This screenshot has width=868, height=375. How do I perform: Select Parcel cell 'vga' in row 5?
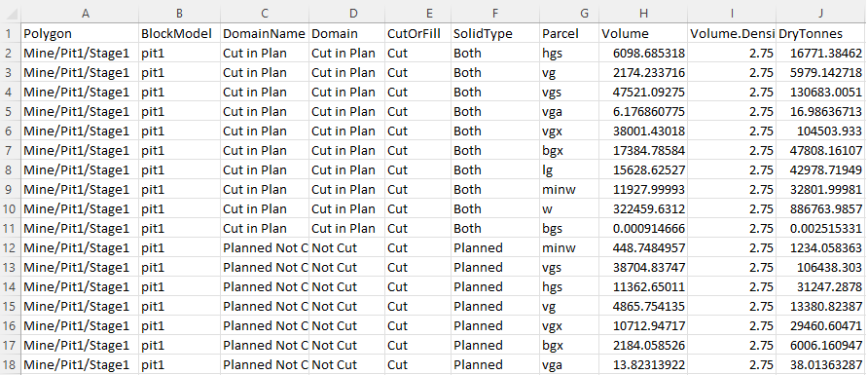[x=569, y=111]
